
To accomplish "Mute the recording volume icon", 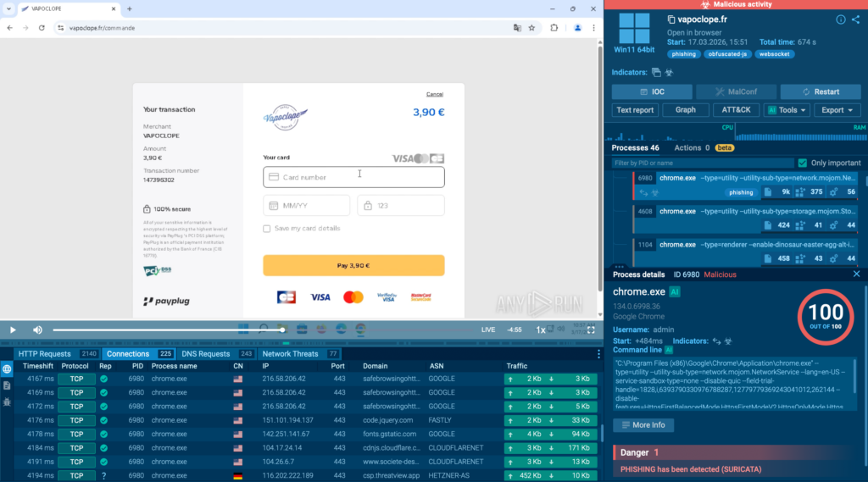I will (x=37, y=330).
